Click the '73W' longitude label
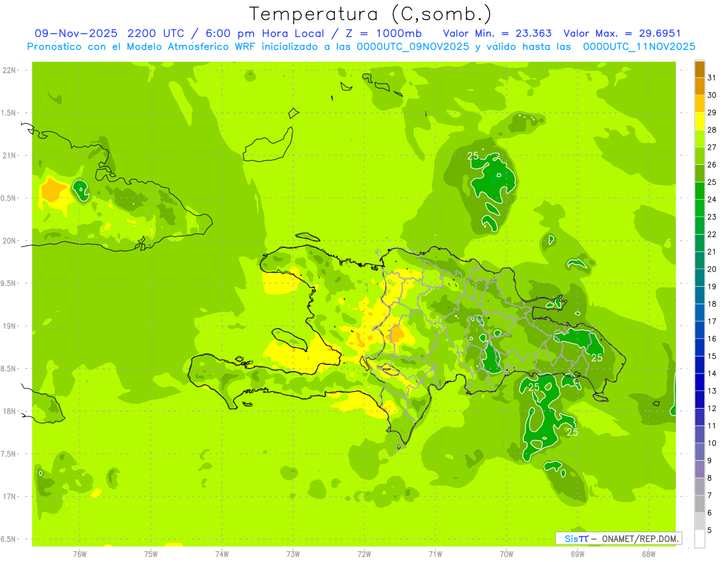728x562 pixels. 293,554
